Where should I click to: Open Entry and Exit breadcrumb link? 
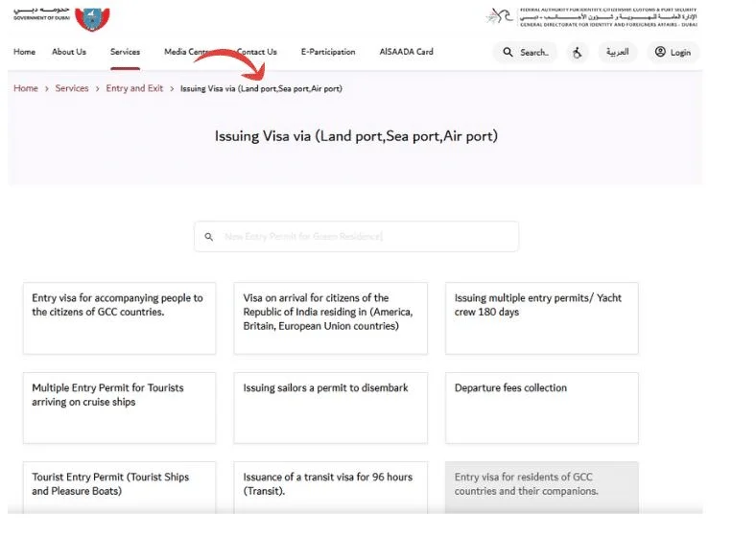click(x=134, y=88)
